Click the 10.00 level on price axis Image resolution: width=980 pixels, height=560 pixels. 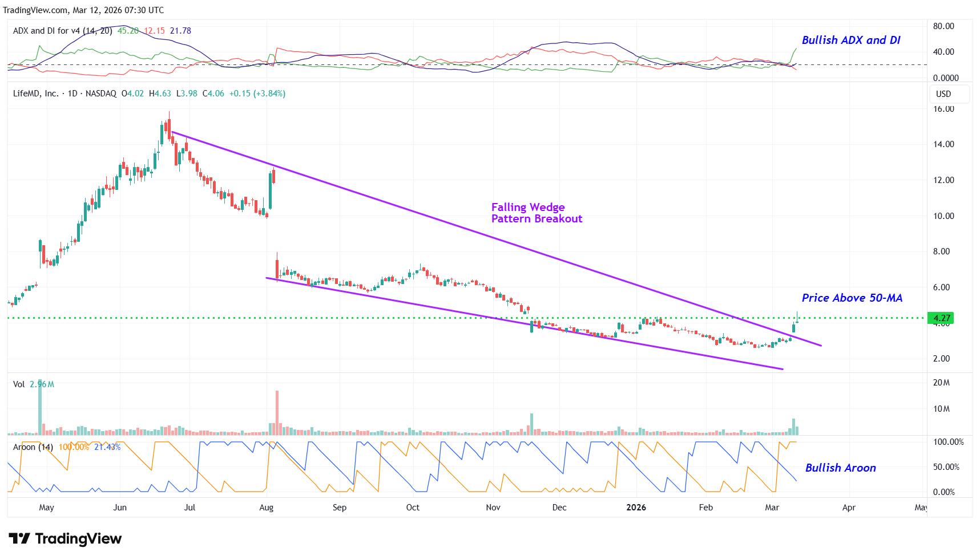[x=943, y=216]
